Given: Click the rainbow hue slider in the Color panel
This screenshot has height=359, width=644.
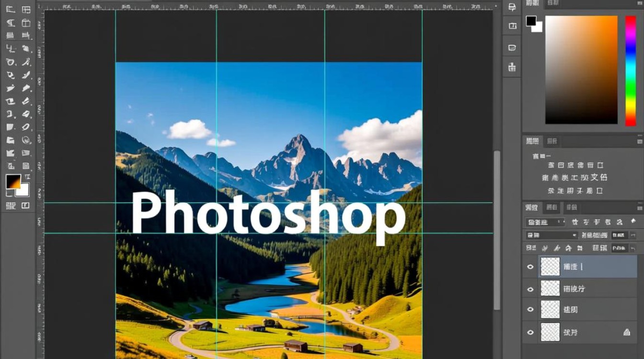Looking at the screenshot, I should pos(631,71).
